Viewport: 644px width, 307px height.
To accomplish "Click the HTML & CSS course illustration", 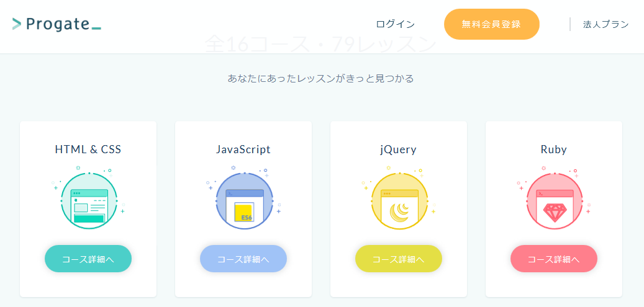I will [89, 200].
